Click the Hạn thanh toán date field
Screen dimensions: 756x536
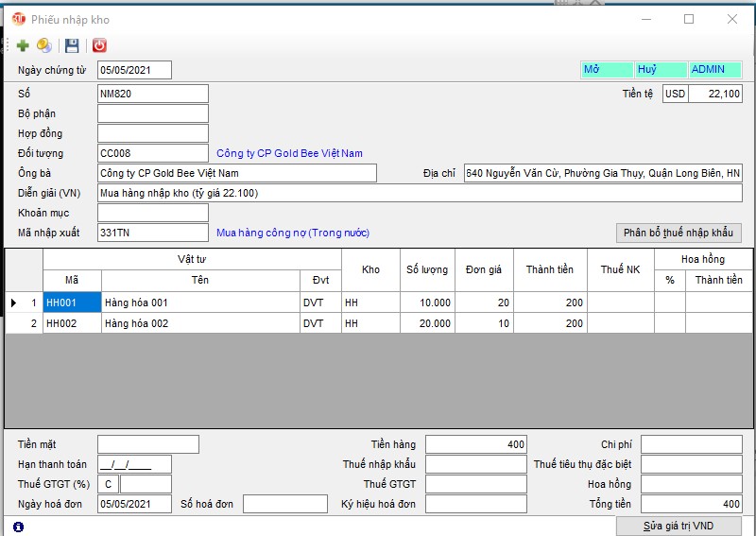(x=134, y=464)
